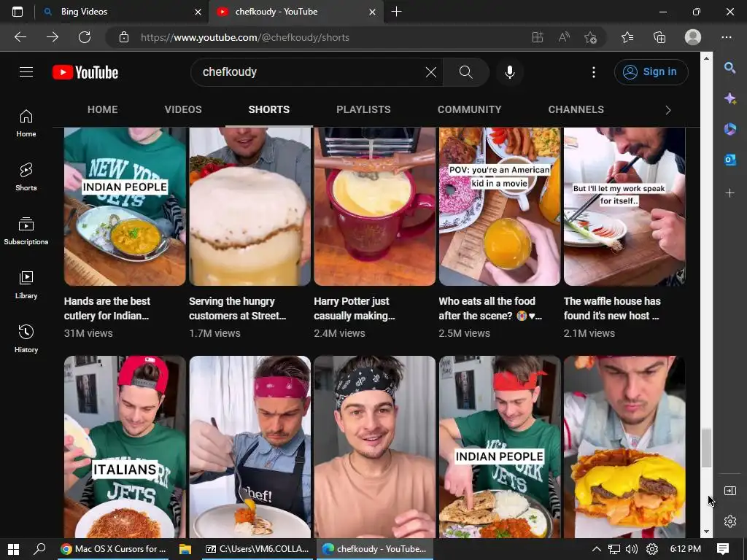This screenshot has height=560, width=747.
Task: Open File Explorer from taskbar
Action: (185, 549)
